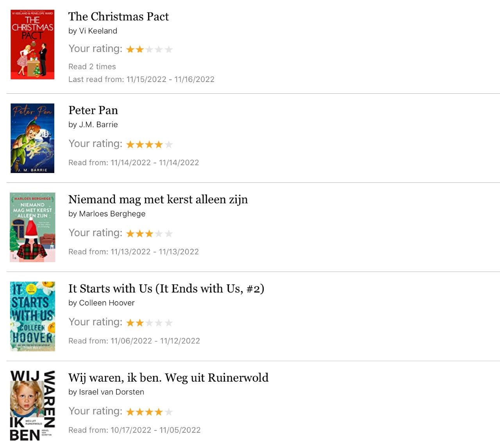500x448 pixels.
Task: Visit author Colleen Hoover's page
Action: pyautogui.click(x=107, y=303)
